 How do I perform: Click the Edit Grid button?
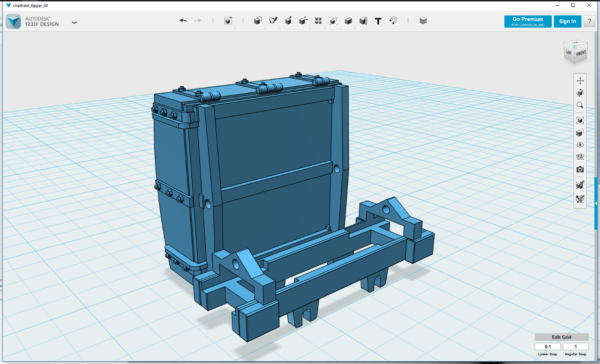pyautogui.click(x=562, y=337)
